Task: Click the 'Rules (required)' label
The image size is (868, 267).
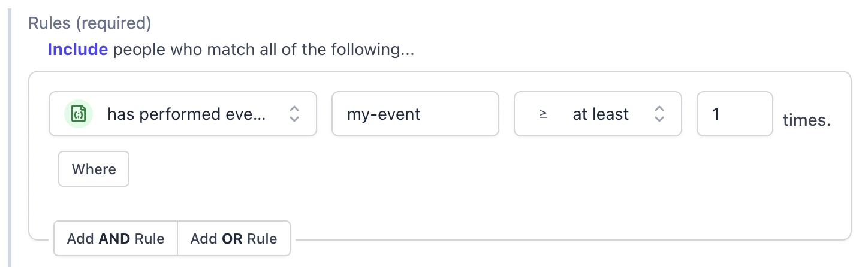Action: pos(90,23)
